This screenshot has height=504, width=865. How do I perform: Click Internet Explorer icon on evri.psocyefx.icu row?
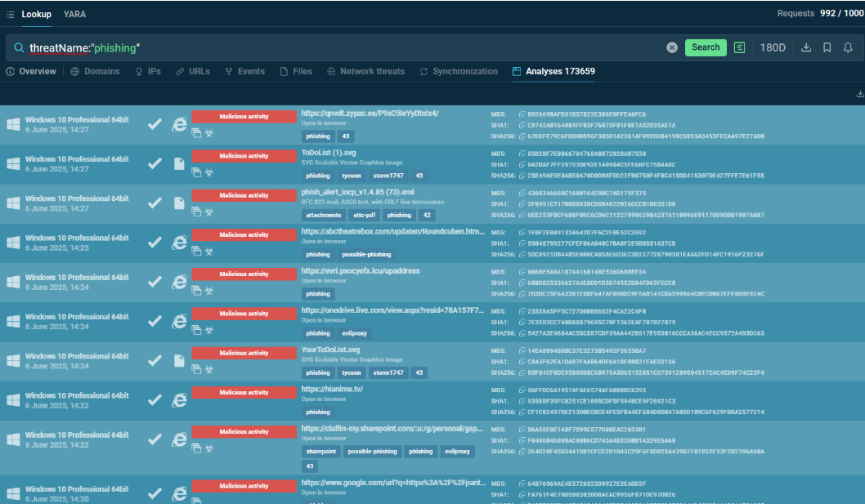coord(179,282)
